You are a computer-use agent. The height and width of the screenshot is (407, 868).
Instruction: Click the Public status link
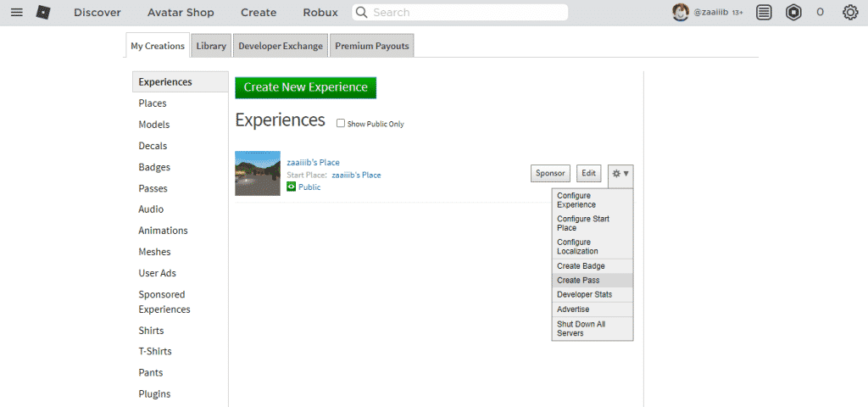(309, 187)
